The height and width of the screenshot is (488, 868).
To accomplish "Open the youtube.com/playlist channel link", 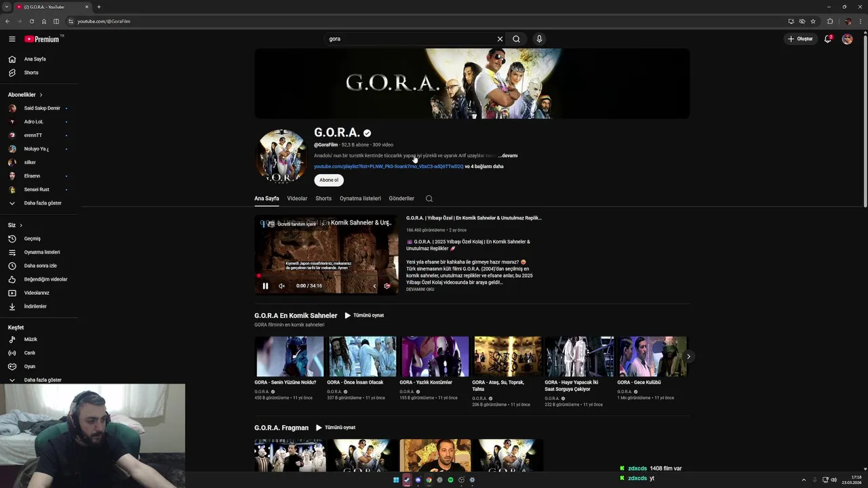I will coord(389,167).
